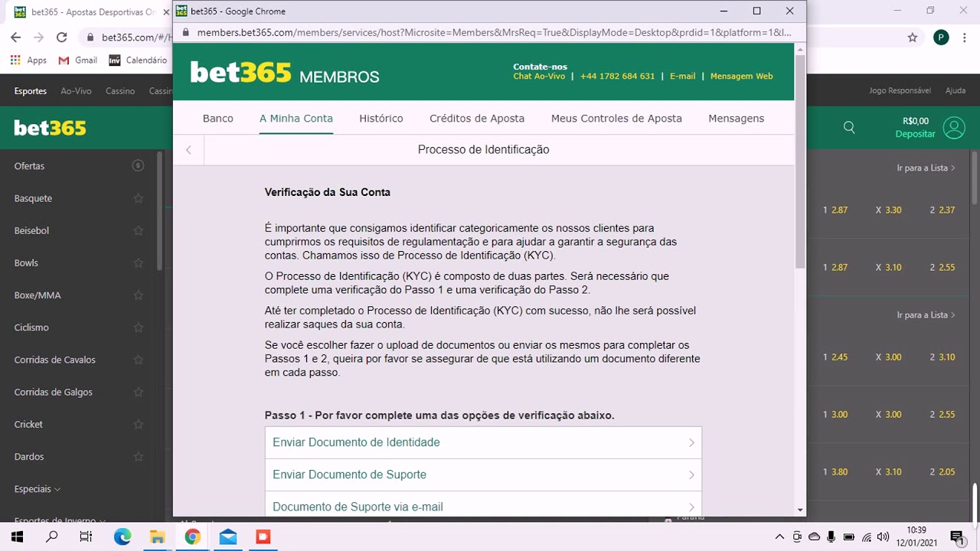Open the Apps shortcut in bookmarks bar

coord(28,60)
